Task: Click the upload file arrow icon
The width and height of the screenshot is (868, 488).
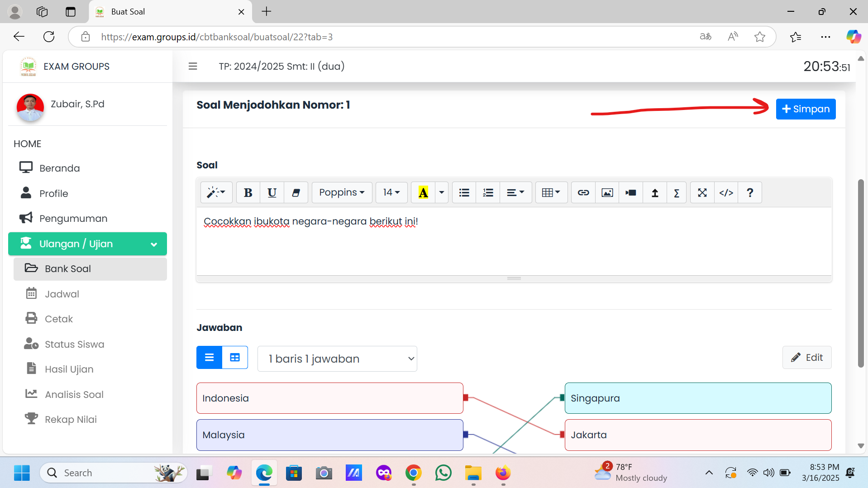Action: click(654, 193)
